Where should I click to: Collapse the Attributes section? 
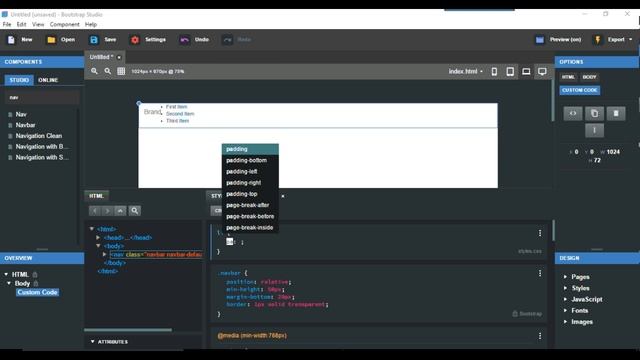[x=93, y=342]
